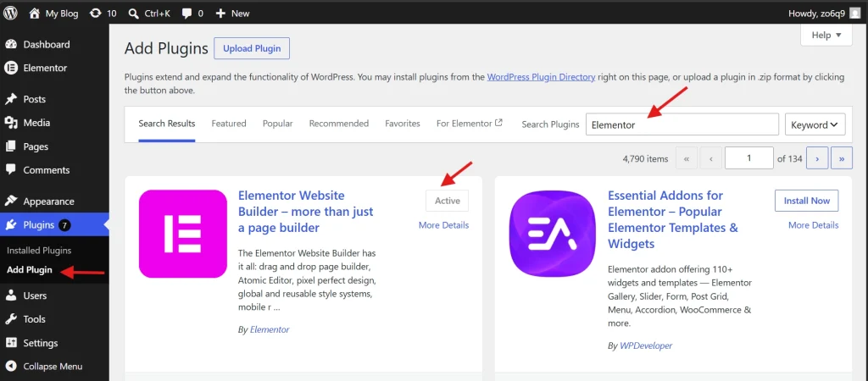Click the purple Essential Addons plugin logo

(553, 234)
